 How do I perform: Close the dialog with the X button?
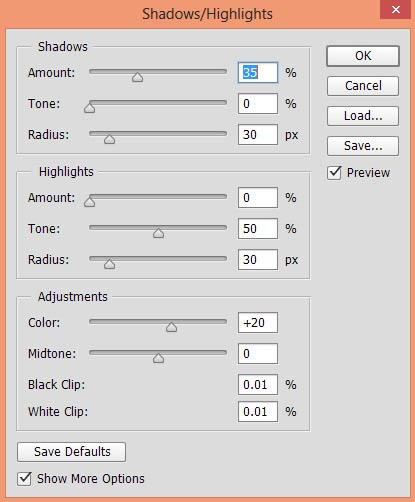(x=396, y=10)
